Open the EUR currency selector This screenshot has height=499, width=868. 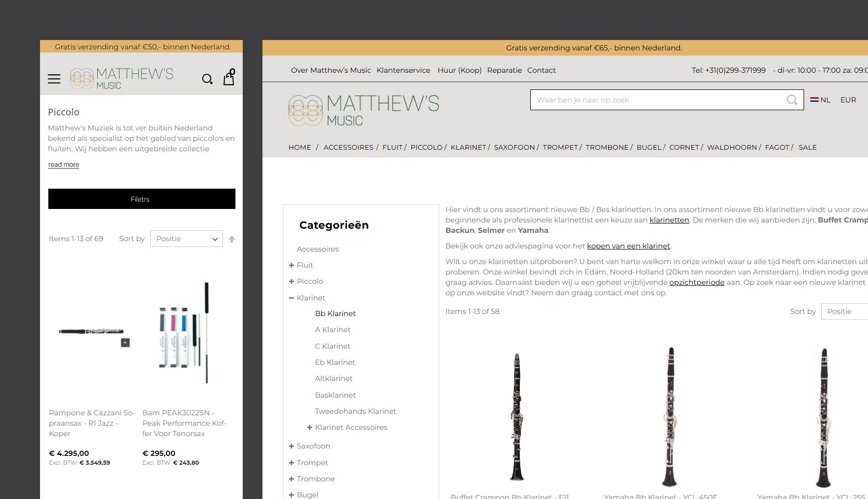pyautogui.click(x=848, y=100)
